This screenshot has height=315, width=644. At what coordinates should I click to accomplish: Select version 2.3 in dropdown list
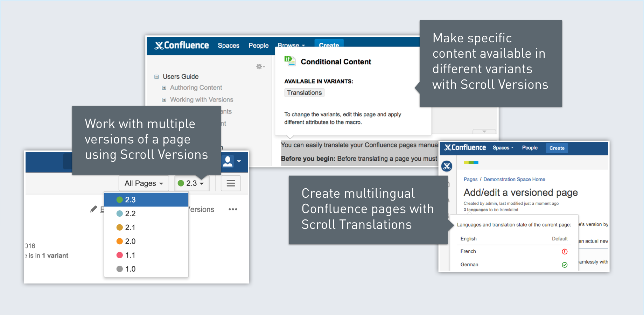[146, 200]
